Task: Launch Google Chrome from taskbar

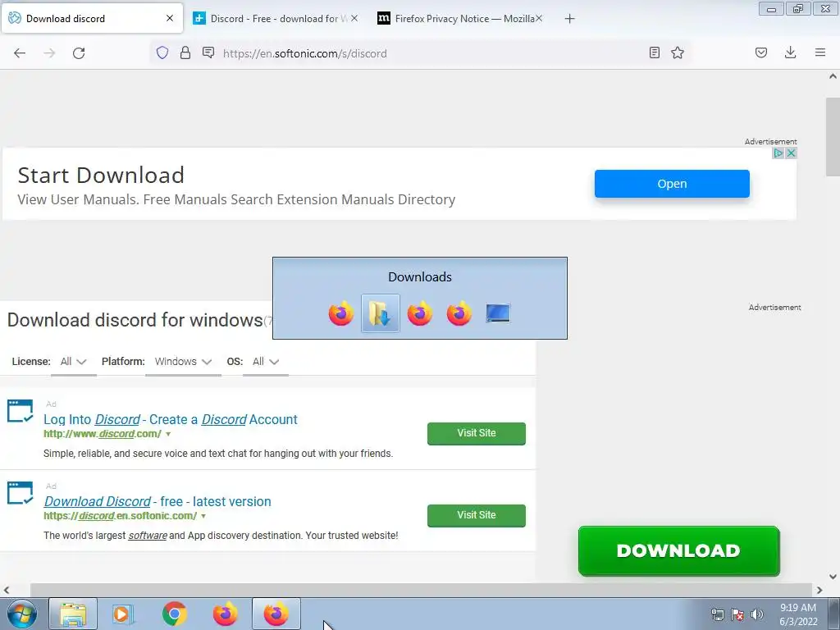Action: (175, 614)
